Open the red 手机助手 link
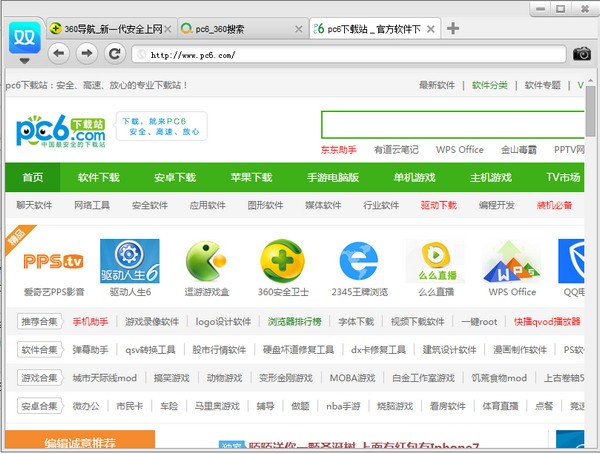 [x=90, y=322]
